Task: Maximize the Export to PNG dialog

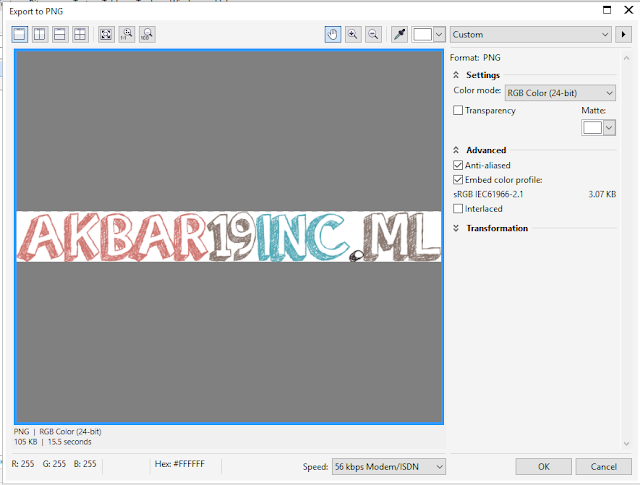Action: [607, 10]
